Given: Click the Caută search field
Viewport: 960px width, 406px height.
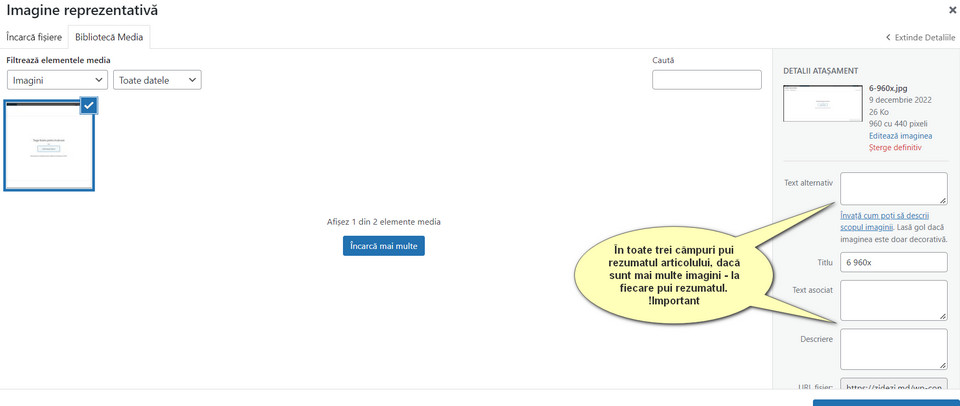Looking at the screenshot, I should click(706, 80).
